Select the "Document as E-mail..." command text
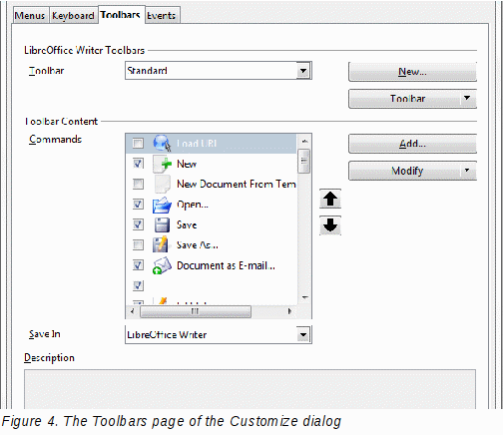 [226, 265]
